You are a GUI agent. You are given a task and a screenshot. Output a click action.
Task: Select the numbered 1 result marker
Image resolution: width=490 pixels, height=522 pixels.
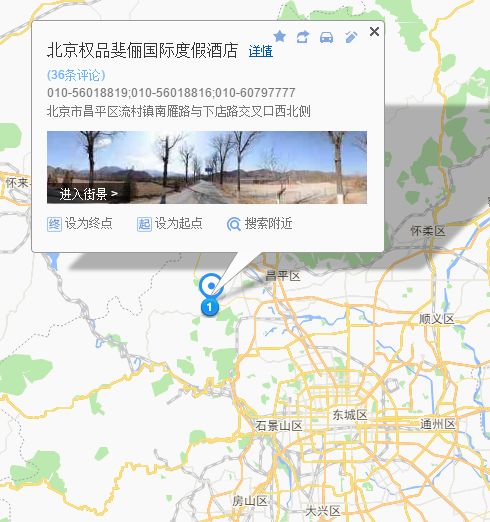[x=210, y=307]
